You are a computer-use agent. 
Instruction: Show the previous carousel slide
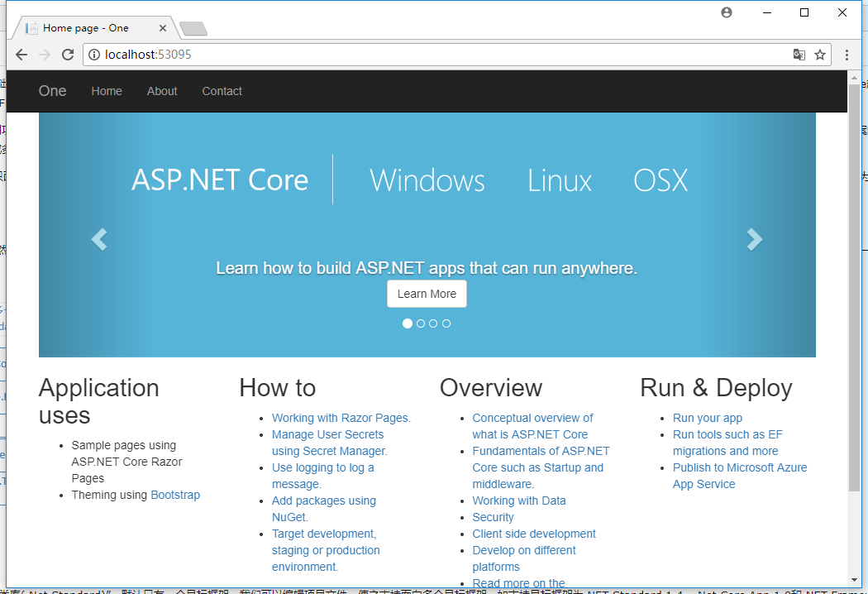[x=99, y=239]
